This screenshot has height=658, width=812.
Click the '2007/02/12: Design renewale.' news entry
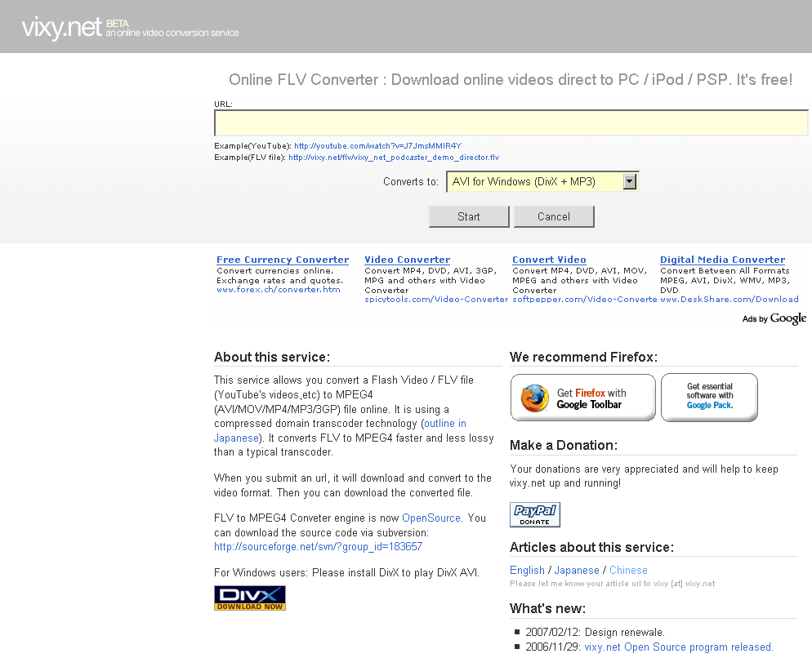point(595,632)
